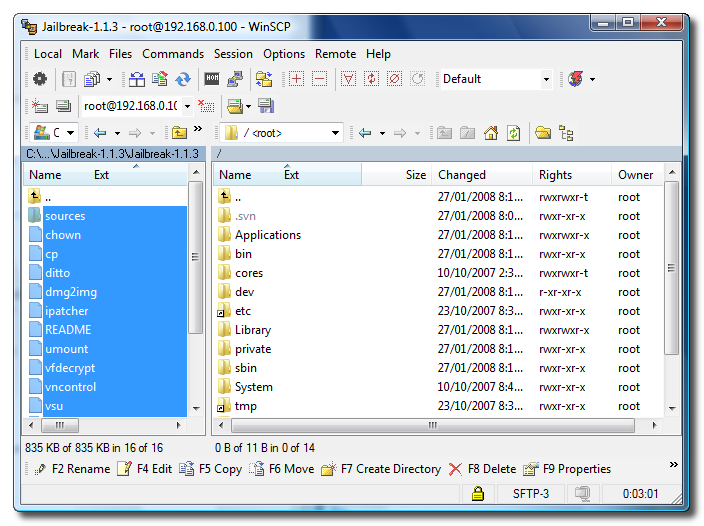704x526 pixels.
Task: Refresh the remote directory listing
Action: (513, 132)
